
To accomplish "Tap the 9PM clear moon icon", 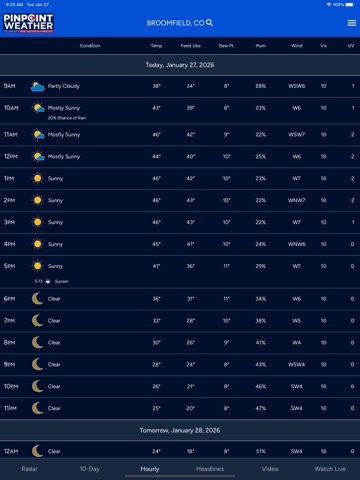I will [37, 364].
